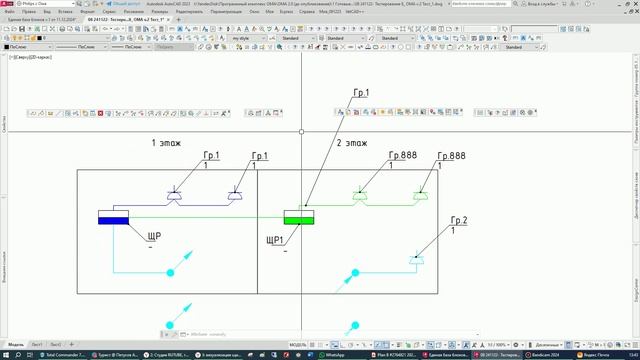This screenshot has height=360, width=640.
Task: Expand the recent commands arrow on the command line
Action: click(x=187, y=334)
